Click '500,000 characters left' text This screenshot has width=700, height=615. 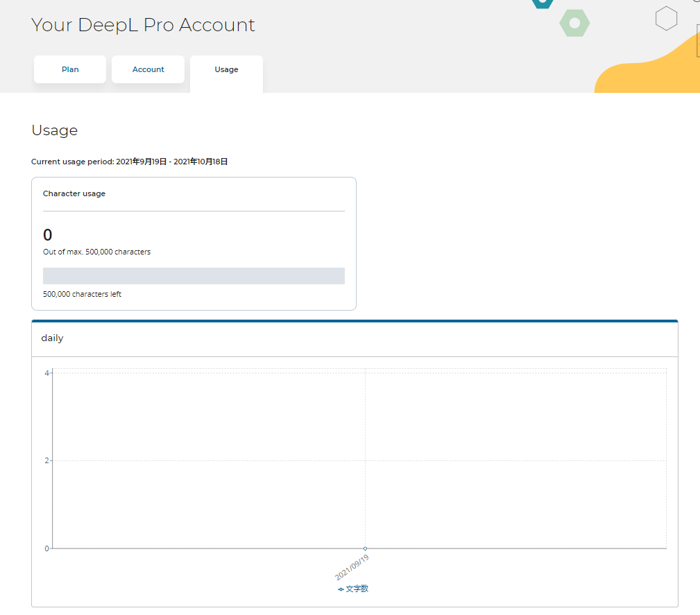[82, 294]
